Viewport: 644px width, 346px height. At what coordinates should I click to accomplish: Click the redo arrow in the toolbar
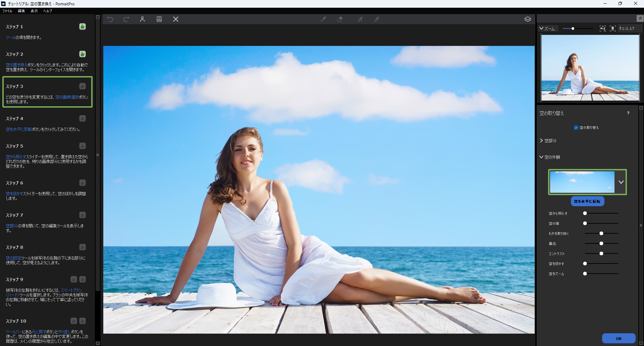(126, 19)
